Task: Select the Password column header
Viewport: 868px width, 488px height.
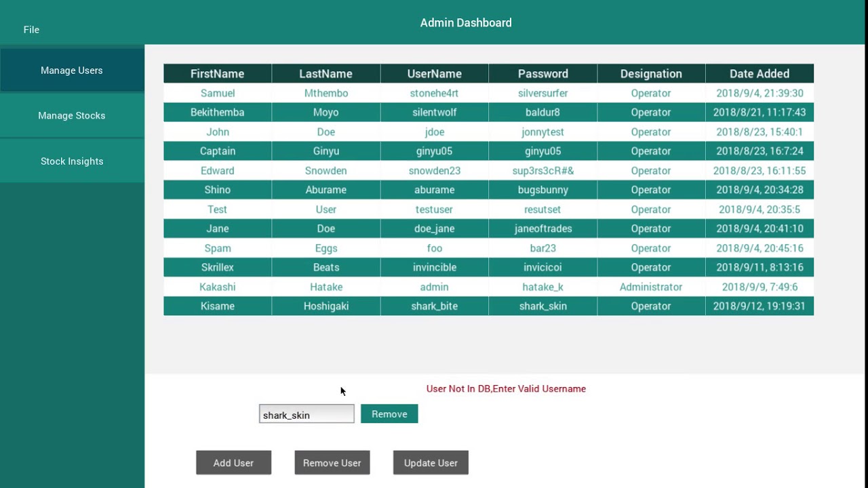Action: [x=542, y=74]
